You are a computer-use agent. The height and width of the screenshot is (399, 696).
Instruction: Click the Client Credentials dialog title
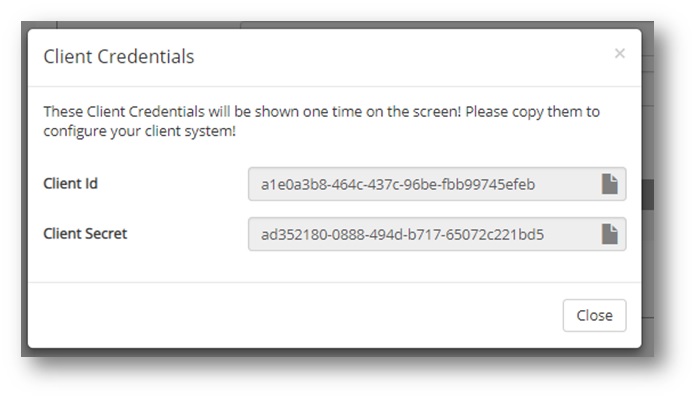[119, 57]
